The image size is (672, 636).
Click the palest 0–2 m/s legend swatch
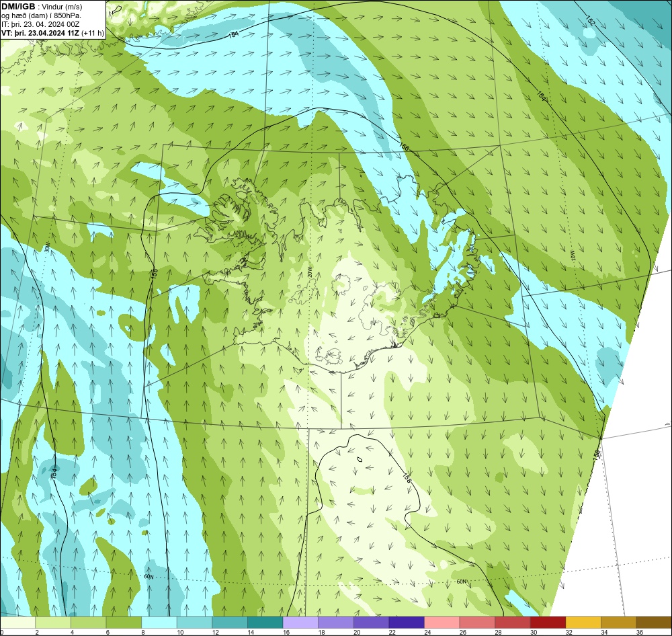tap(17, 623)
